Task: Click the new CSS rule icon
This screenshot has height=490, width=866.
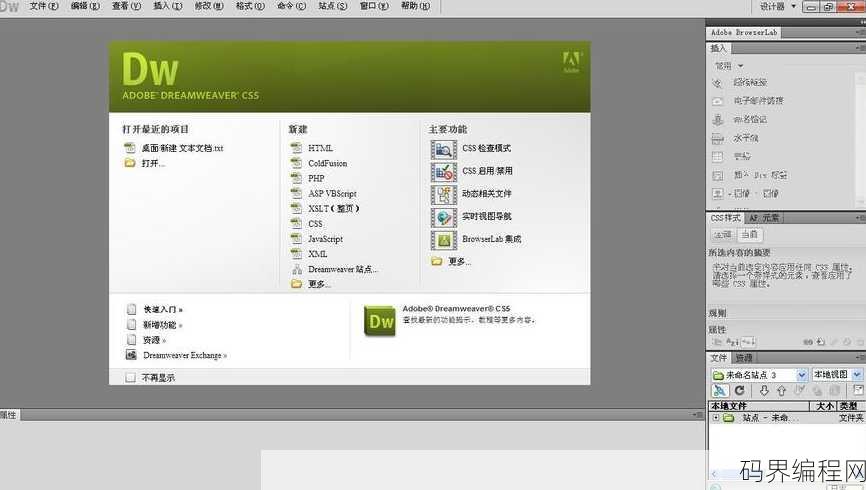Action: [821, 342]
